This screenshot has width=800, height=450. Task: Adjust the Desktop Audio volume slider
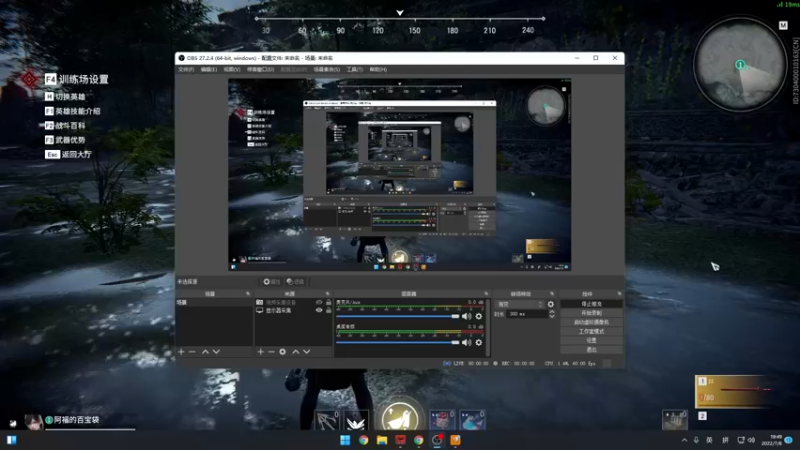point(398,342)
